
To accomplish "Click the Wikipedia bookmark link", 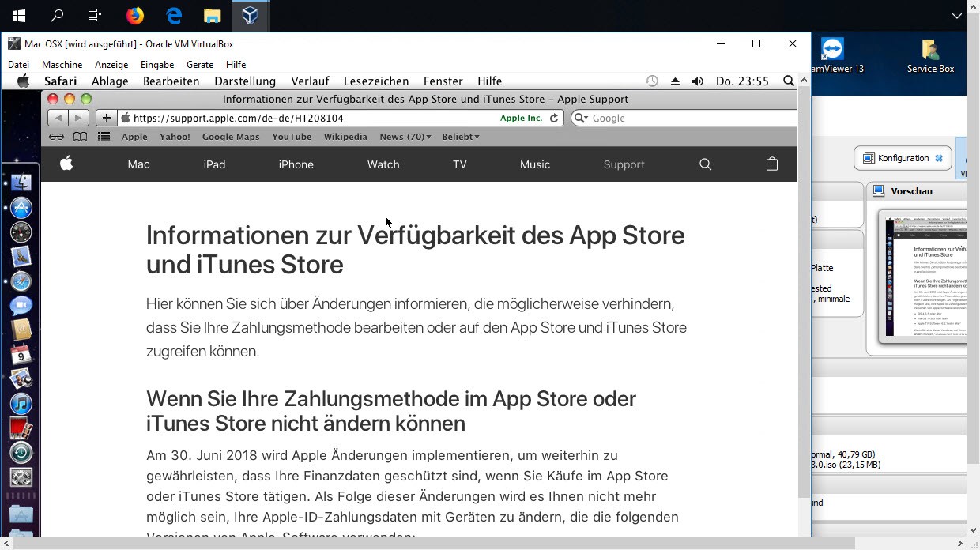I will click(x=345, y=137).
